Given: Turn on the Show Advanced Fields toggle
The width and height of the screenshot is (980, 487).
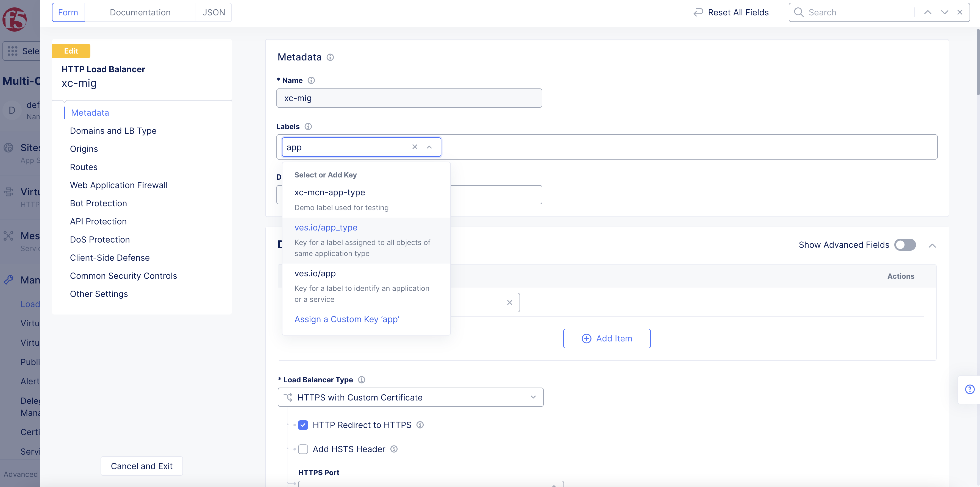Looking at the screenshot, I should point(905,245).
